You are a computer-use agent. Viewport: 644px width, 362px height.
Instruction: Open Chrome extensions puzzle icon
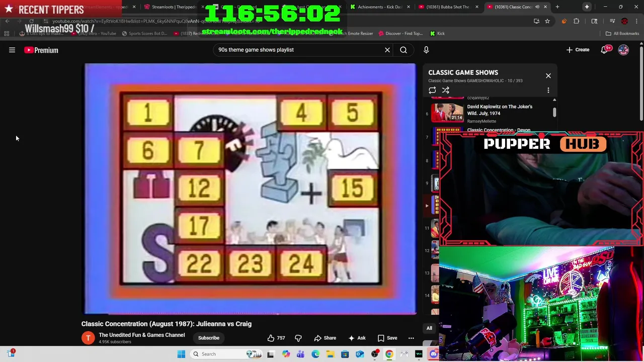[x=577, y=21]
